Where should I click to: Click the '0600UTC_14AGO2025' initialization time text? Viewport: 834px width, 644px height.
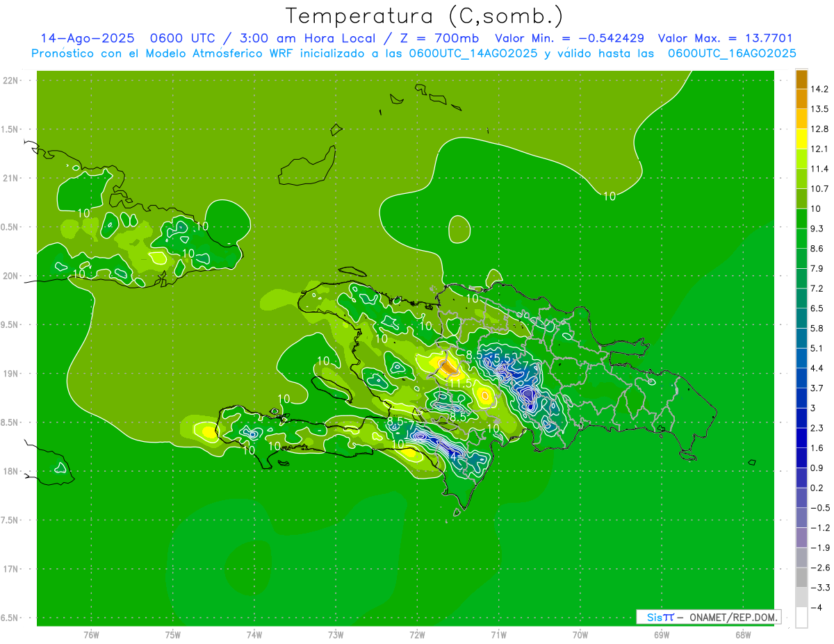click(x=473, y=54)
